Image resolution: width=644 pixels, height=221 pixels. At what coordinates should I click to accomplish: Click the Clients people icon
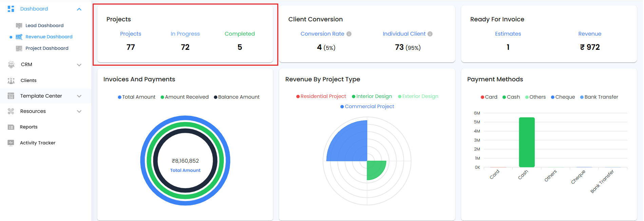[x=11, y=80]
